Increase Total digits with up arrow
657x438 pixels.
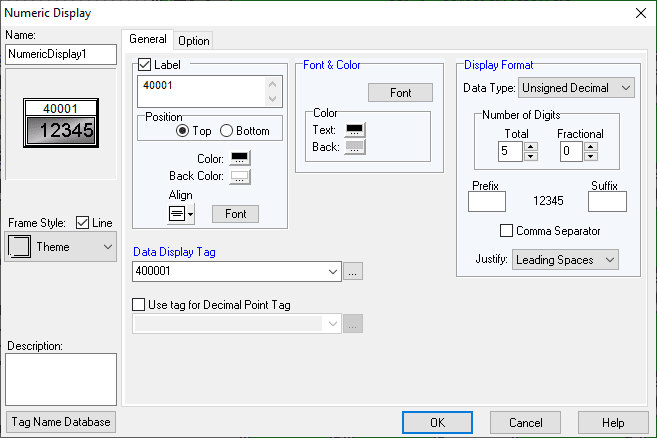(x=531, y=147)
